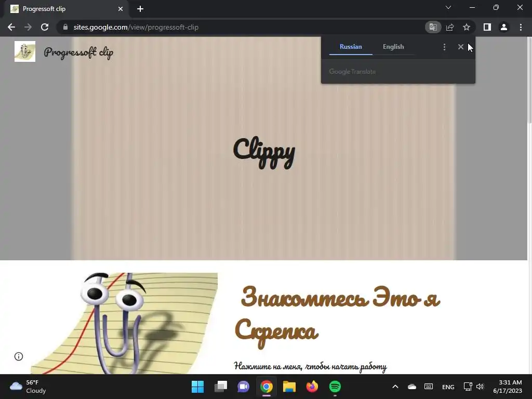
Task: Open the touch keyboard tray icon
Action: (429, 387)
